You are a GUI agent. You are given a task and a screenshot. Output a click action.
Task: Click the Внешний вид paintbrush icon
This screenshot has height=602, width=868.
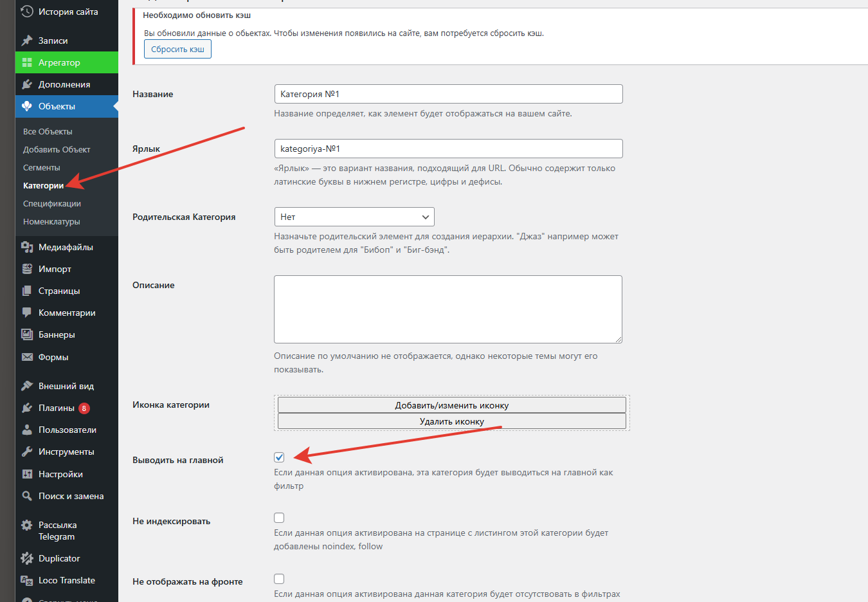(27, 386)
